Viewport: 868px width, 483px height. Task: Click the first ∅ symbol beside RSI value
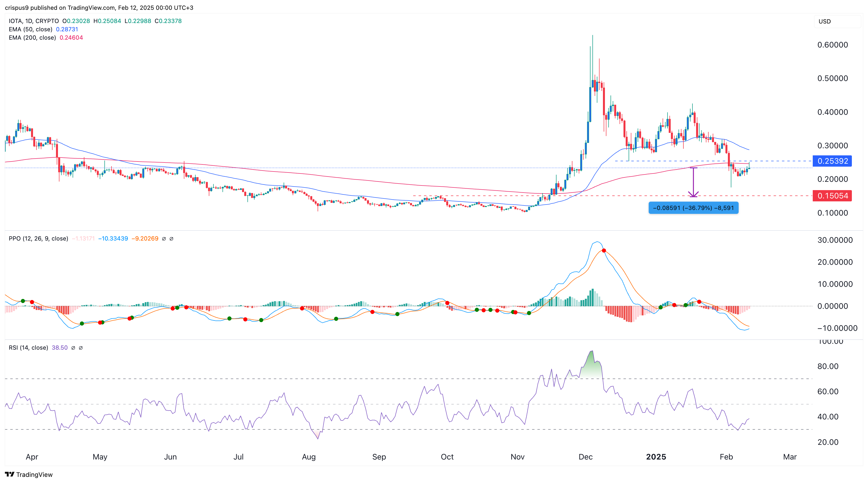pos(73,348)
